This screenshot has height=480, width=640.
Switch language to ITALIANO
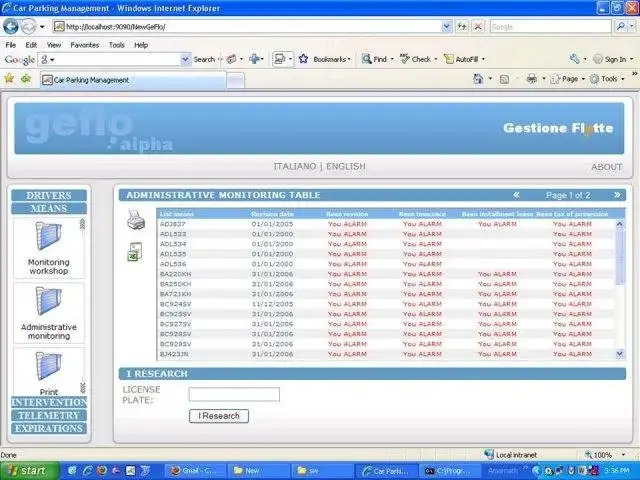pyautogui.click(x=295, y=166)
